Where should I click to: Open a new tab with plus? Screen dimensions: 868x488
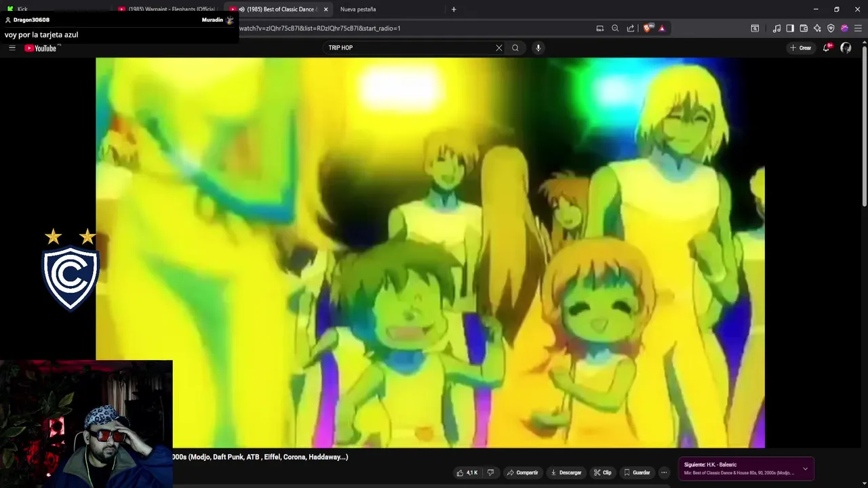point(454,9)
